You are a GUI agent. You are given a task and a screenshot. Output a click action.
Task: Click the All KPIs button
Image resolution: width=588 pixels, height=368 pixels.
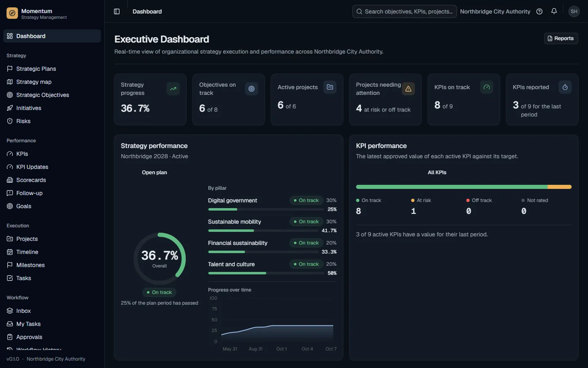(437, 173)
